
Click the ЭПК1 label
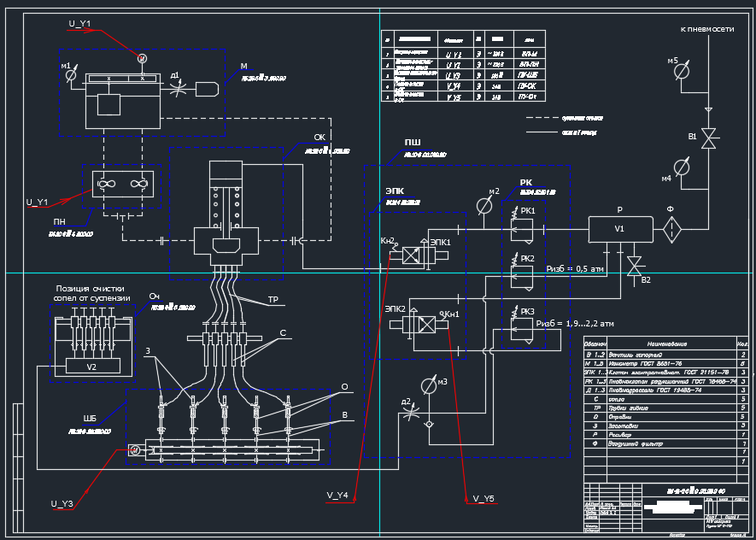tap(440, 242)
